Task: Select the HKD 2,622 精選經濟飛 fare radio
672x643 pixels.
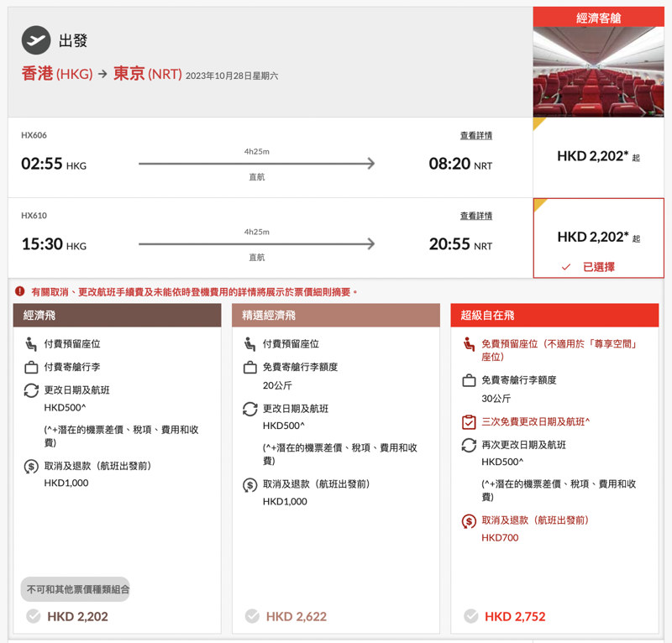Action: point(252,616)
